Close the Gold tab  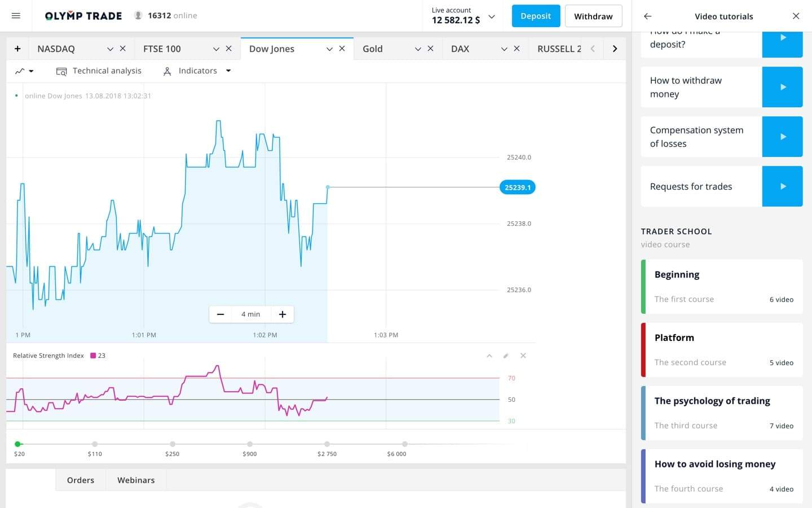[430, 49]
